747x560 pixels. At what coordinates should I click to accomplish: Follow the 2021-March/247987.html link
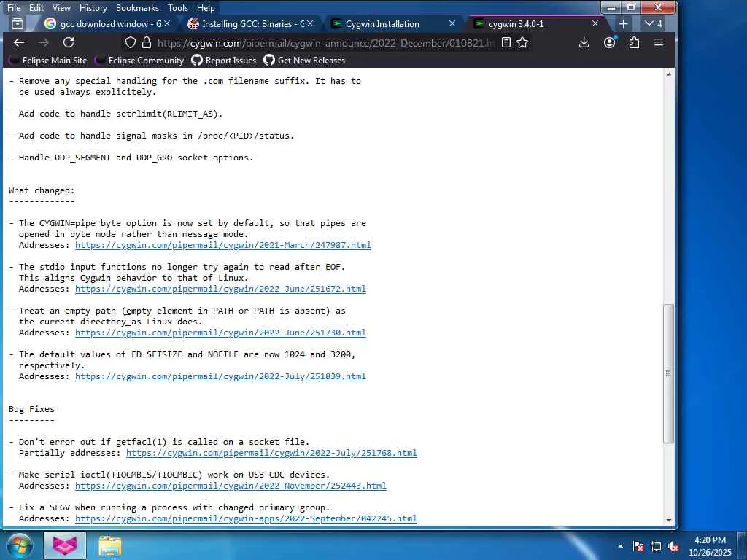[223, 245]
